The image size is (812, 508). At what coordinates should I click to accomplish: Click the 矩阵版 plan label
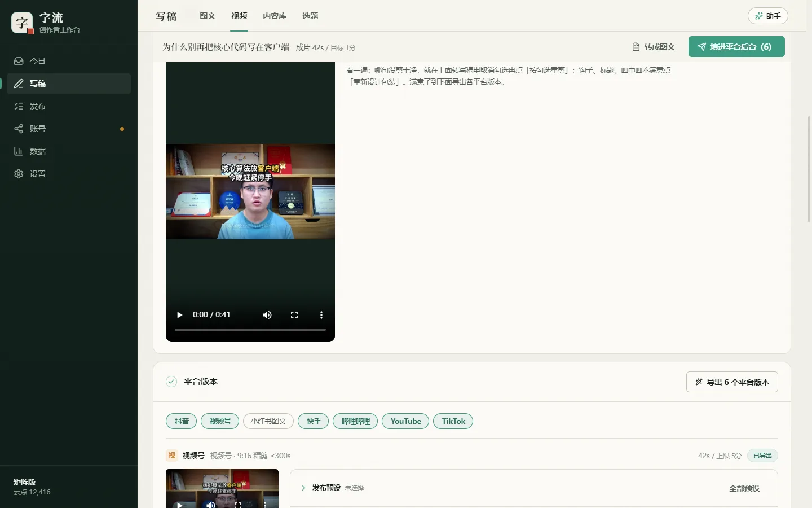pos(24,482)
